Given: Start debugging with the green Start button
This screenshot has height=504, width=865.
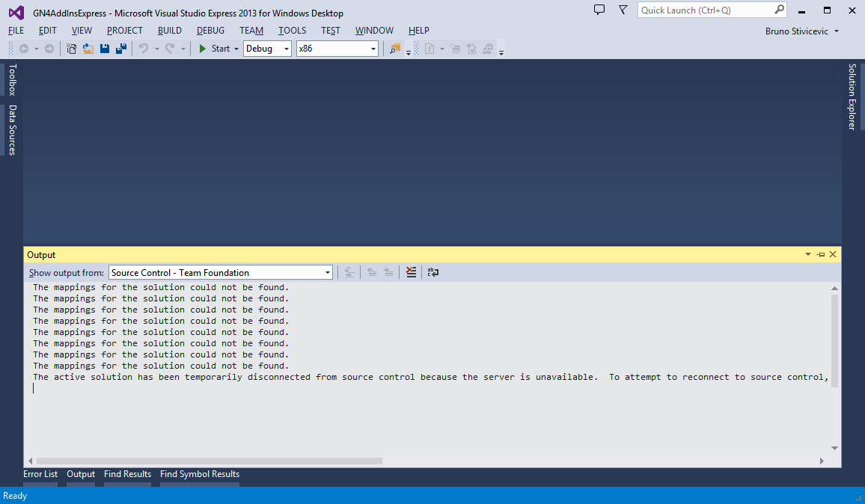Looking at the screenshot, I should coord(214,49).
